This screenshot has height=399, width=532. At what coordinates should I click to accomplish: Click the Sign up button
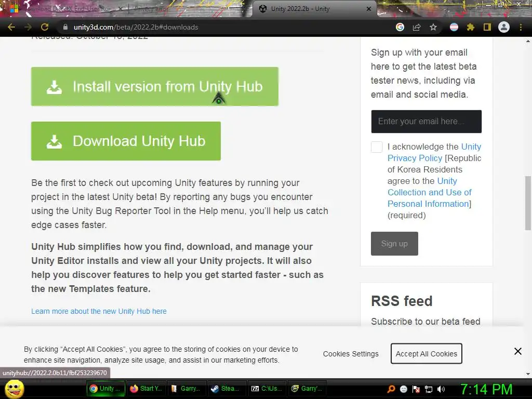click(394, 244)
